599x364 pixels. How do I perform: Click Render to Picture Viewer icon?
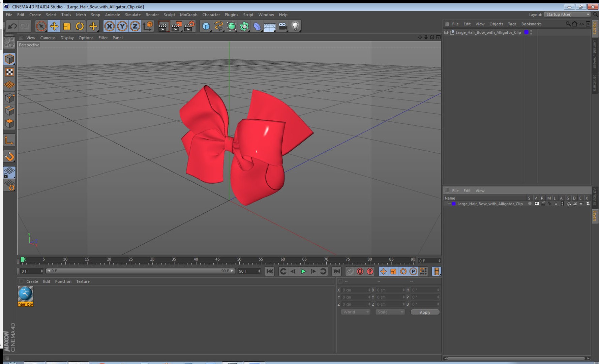click(x=176, y=26)
